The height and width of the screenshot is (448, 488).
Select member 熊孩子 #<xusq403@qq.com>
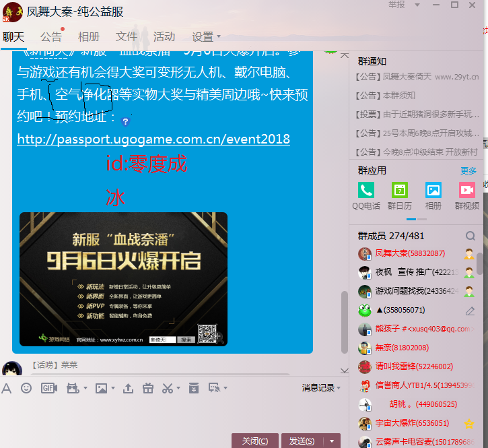tap(416, 329)
